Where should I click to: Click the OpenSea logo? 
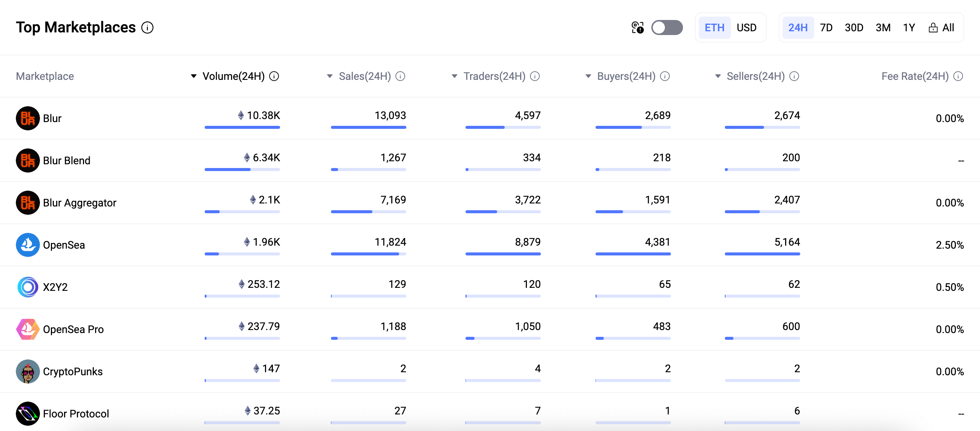(28, 245)
